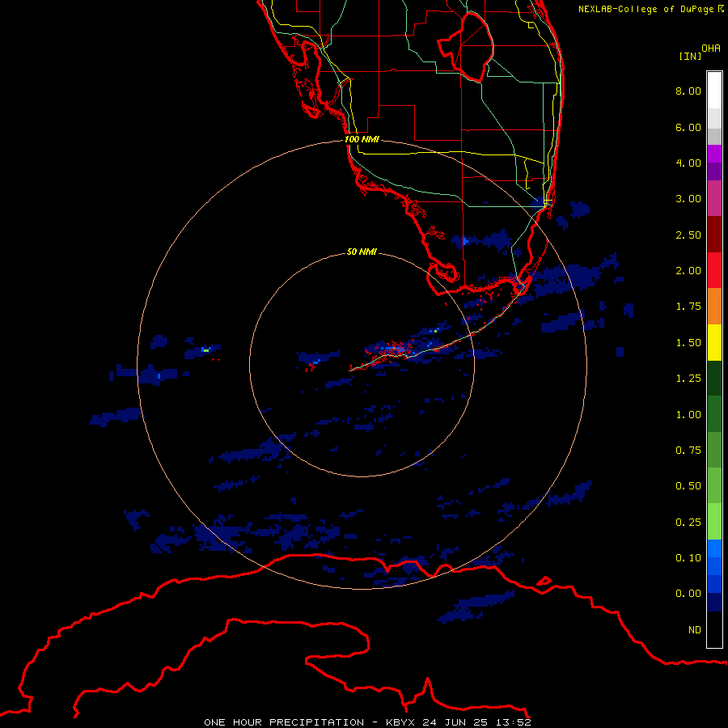Click the 8.00 legend value

[x=688, y=91]
